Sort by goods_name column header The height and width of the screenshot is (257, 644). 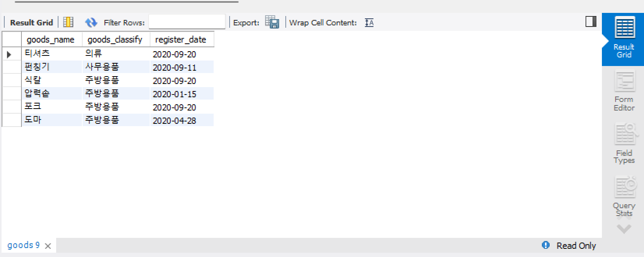click(x=51, y=39)
